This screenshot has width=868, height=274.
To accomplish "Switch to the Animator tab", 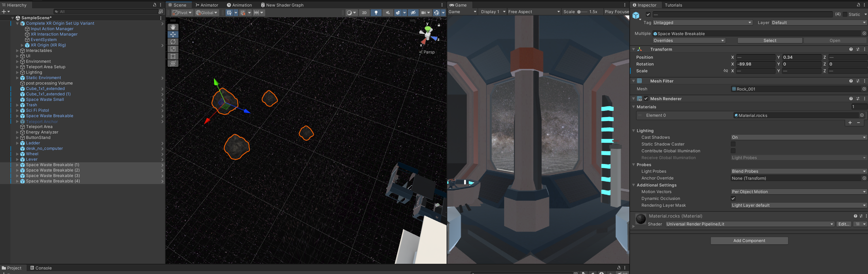I will pos(207,5).
